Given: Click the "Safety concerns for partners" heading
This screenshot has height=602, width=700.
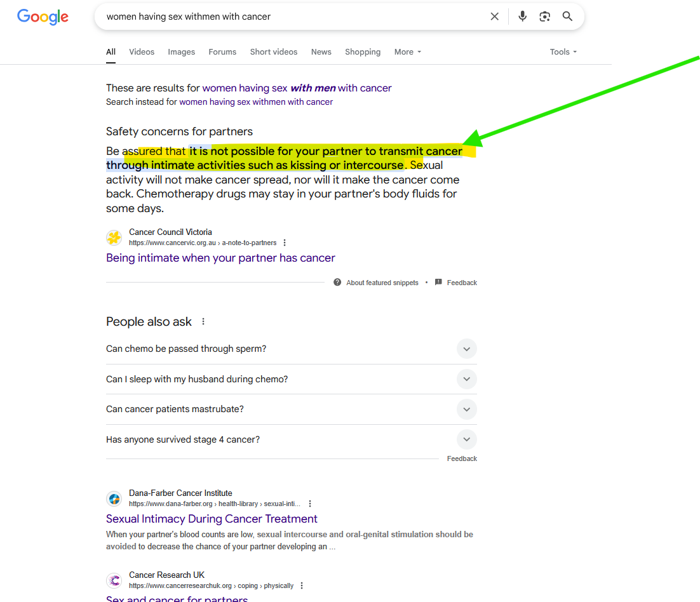Looking at the screenshot, I should pos(179,131).
